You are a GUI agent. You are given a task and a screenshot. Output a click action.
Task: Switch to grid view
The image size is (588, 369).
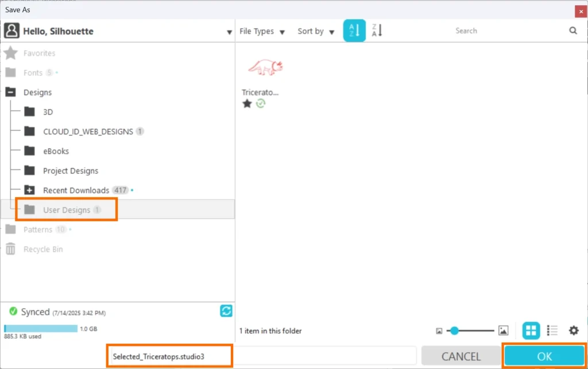531,330
